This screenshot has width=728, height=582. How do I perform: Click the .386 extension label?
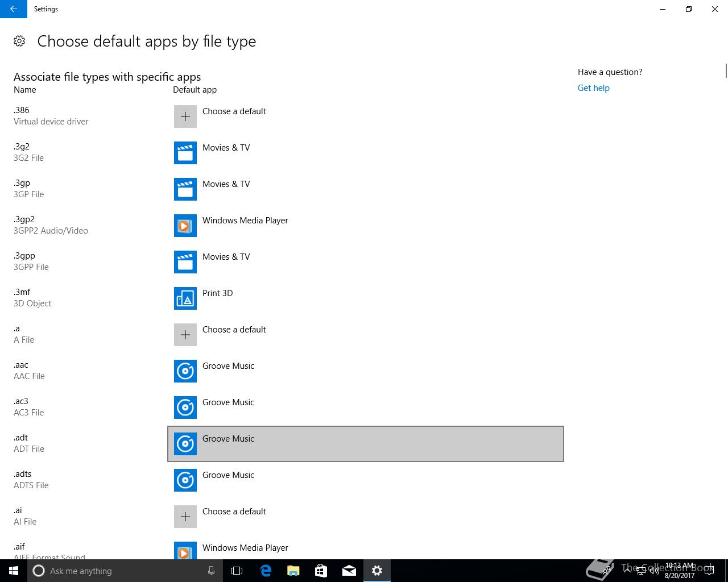(22, 110)
